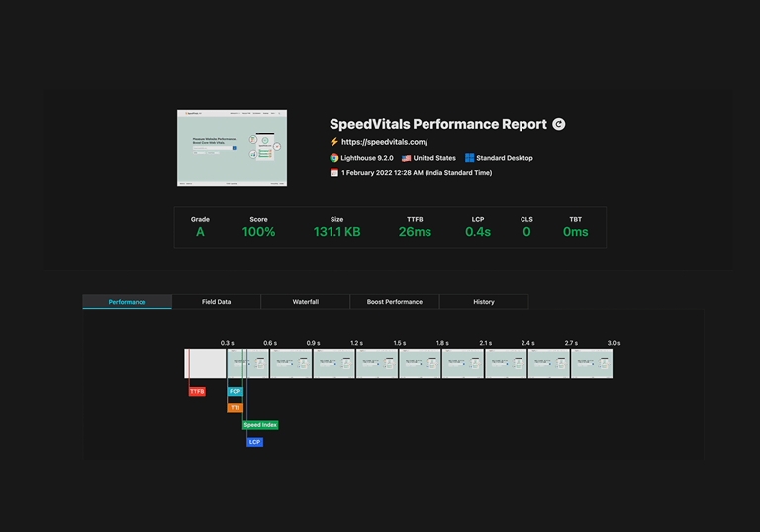Click the 3.0 s timeline label
Screen dimensions: 760x532
coord(614,343)
